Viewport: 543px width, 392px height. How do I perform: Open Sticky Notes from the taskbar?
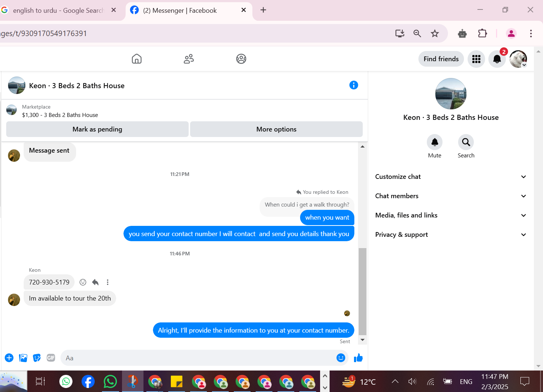point(177,381)
